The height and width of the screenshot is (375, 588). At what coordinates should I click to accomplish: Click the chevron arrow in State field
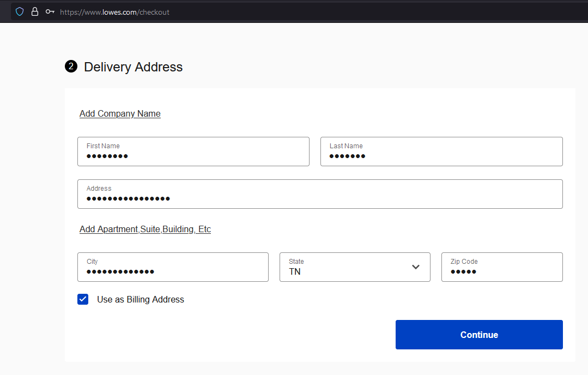(416, 267)
